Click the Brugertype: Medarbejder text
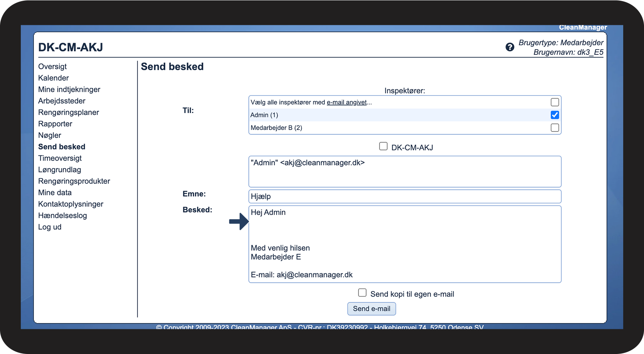This screenshot has height=354, width=644. pyautogui.click(x=561, y=43)
